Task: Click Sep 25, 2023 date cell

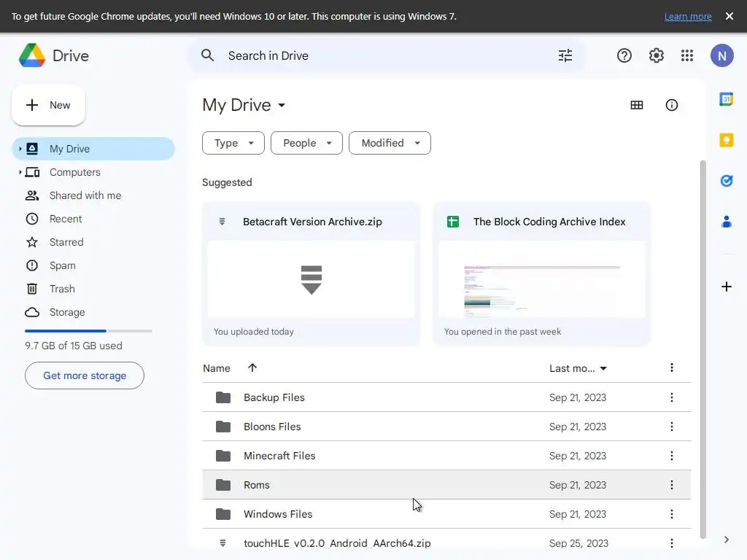Action: pyautogui.click(x=578, y=543)
